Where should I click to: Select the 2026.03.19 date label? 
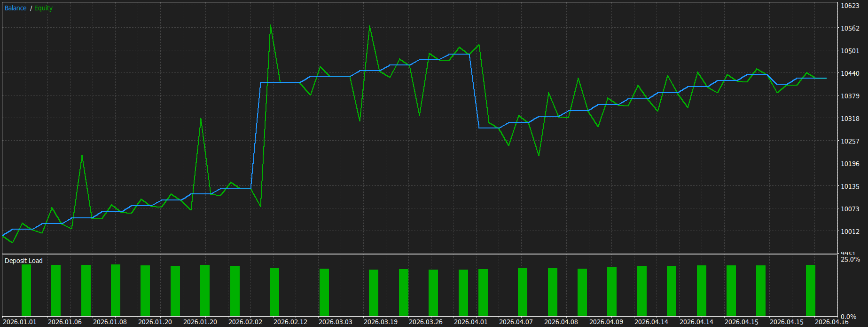[x=381, y=322]
